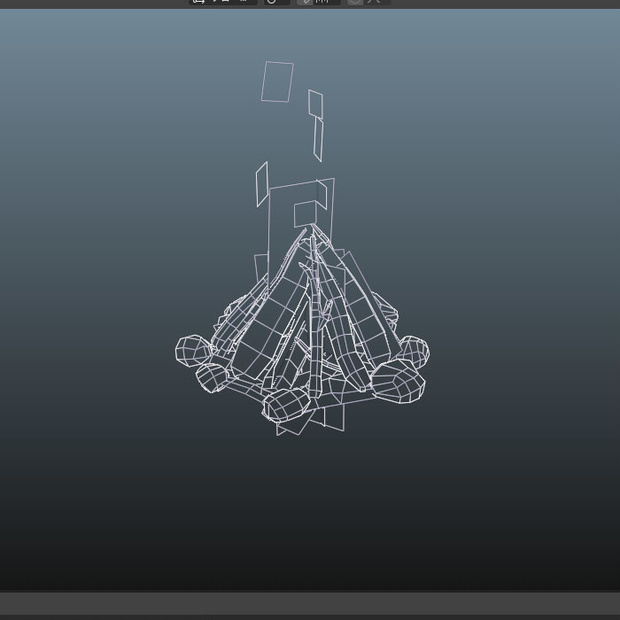The width and height of the screenshot is (620, 620).
Task: Toggle the snap magnet icon
Action: pyautogui.click(x=305, y=2)
